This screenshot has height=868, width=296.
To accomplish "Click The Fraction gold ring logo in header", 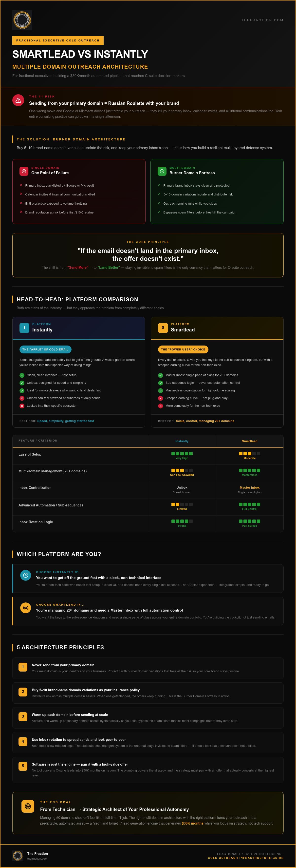I will [x=22, y=20].
